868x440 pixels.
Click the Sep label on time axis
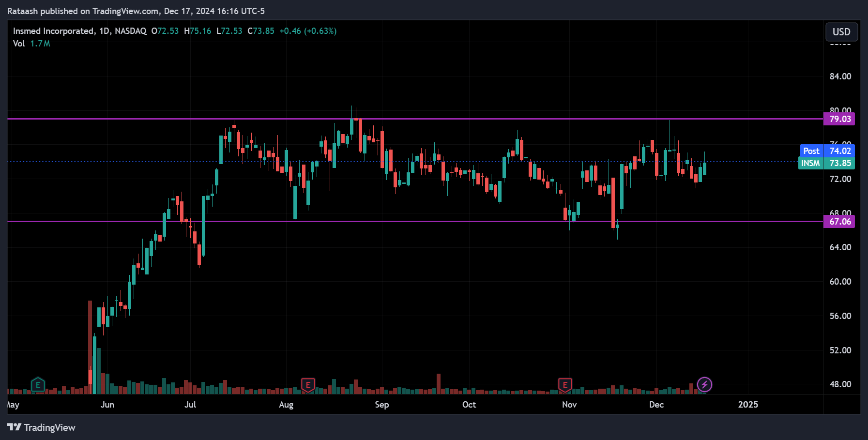(x=382, y=405)
